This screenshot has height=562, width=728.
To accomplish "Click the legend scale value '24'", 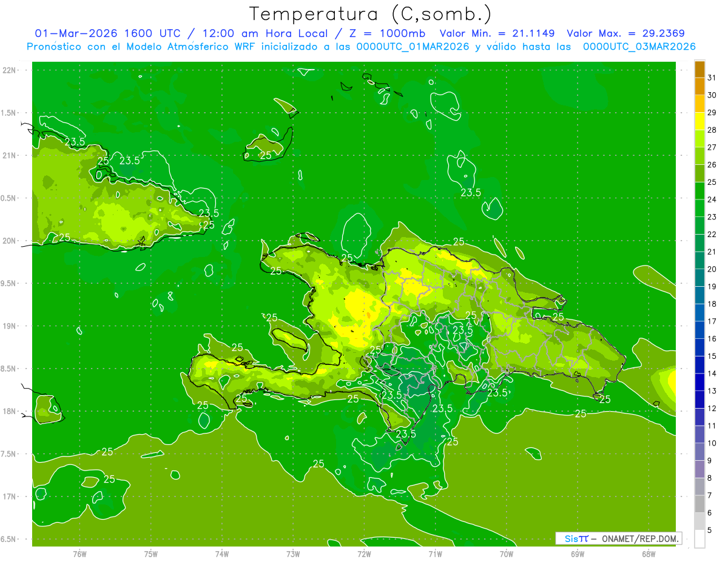I will (x=712, y=199).
